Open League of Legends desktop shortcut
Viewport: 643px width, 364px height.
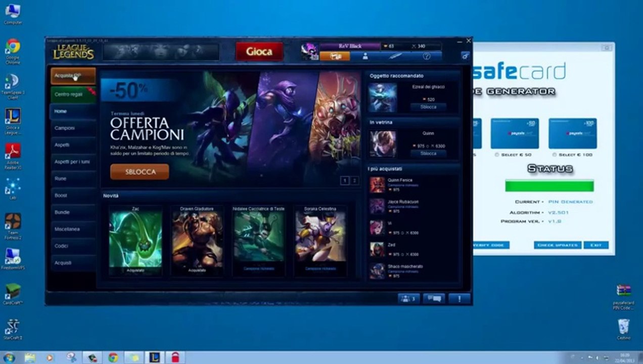tap(13, 121)
